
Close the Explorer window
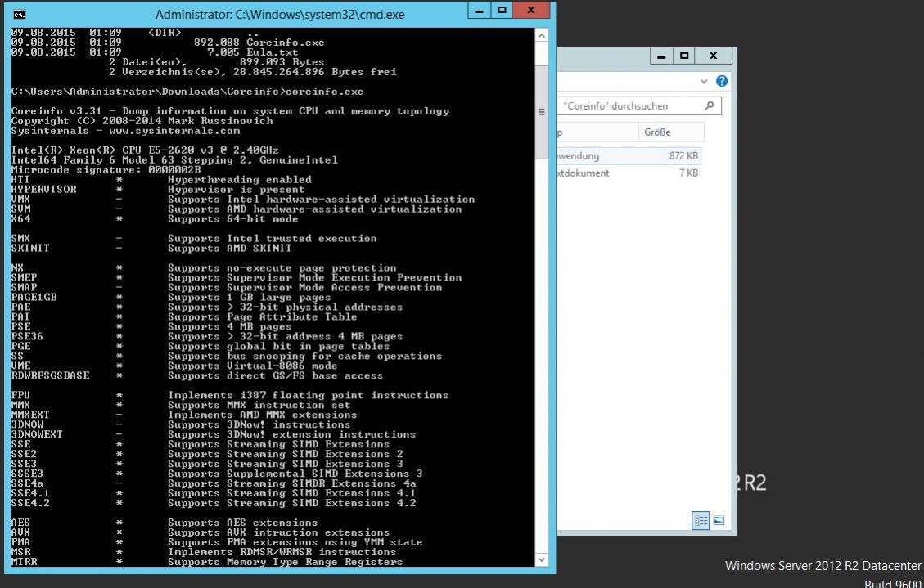tap(713, 56)
